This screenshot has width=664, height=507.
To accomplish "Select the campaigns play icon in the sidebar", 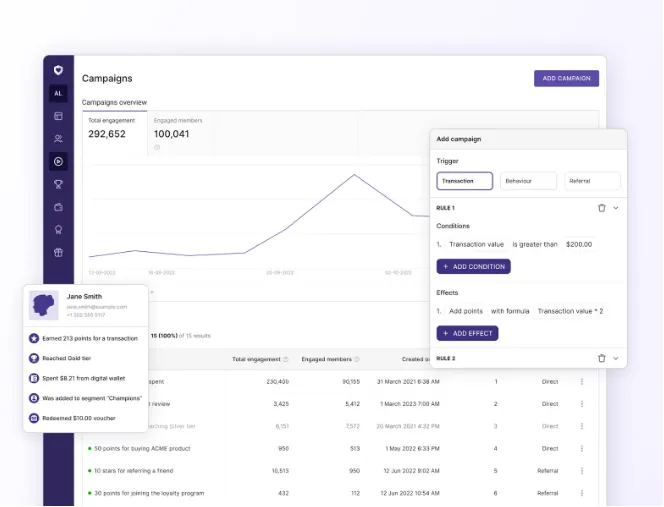I will 58,161.
